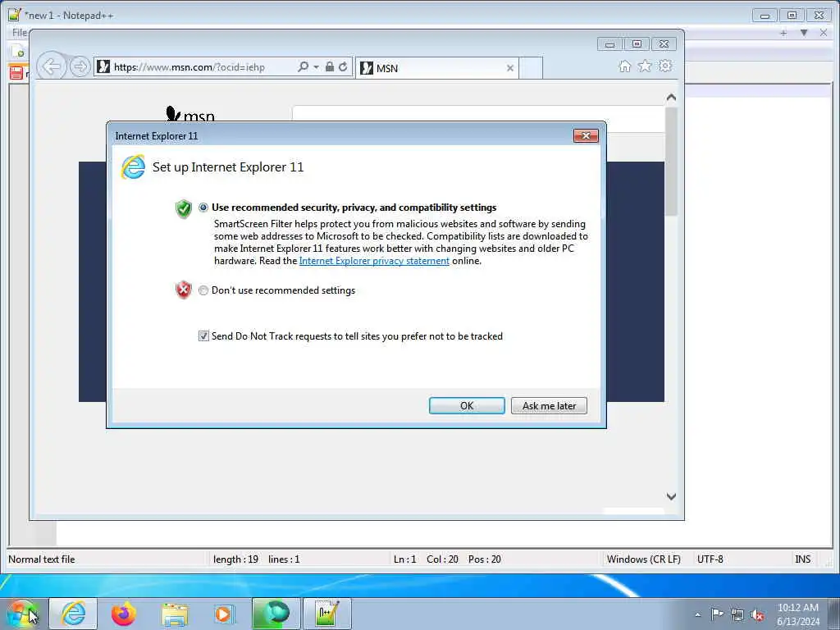Click the Notepad++ new file toolbar icon
The height and width of the screenshot is (630, 840).
pos(18,52)
